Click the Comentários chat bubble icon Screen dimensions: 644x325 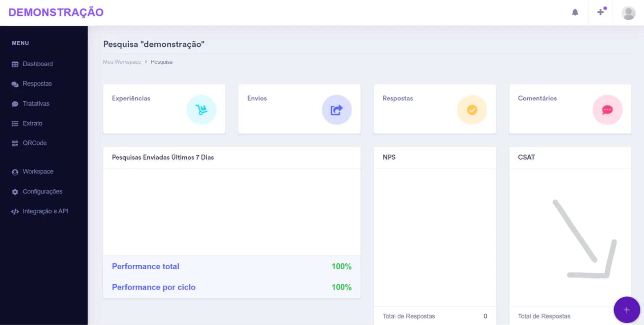click(x=607, y=110)
